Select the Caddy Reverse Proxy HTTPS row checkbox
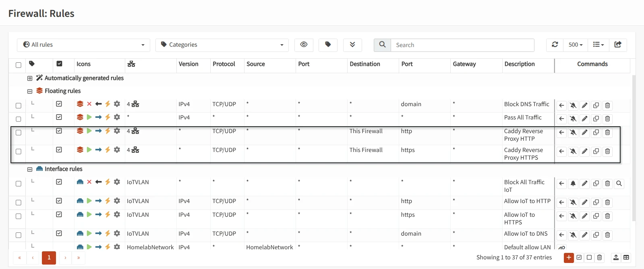 19,151
